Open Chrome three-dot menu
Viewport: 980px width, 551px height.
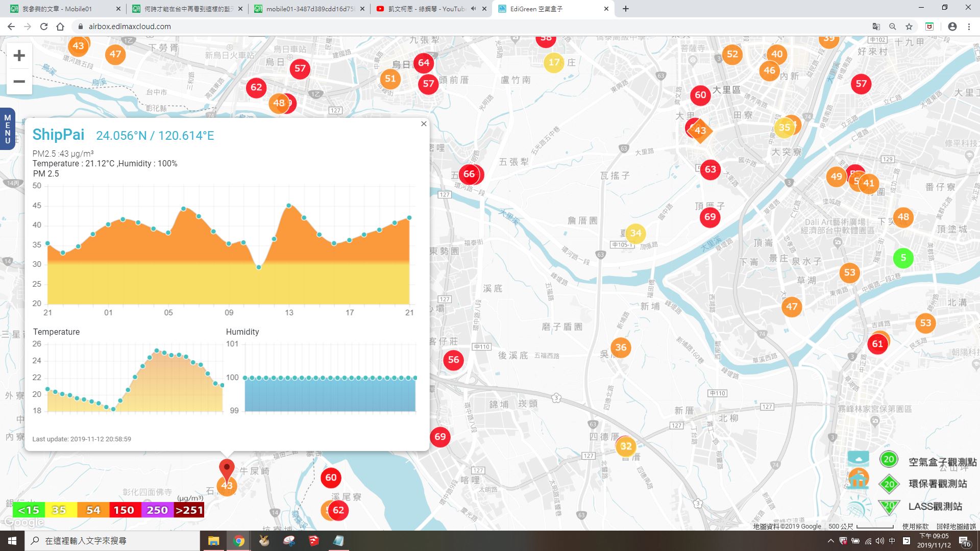pyautogui.click(x=969, y=27)
